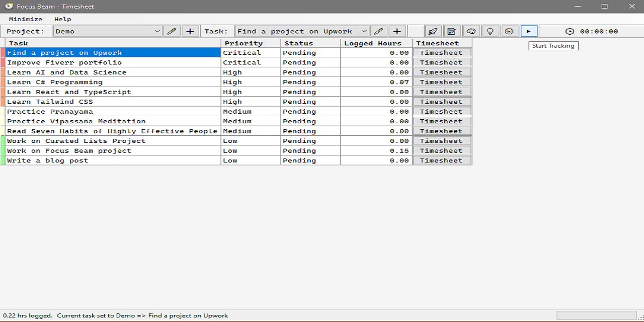The height and width of the screenshot is (322, 644).
Task: Open Timesheet for Learn React and TypeScript
Action: point(442,92)
